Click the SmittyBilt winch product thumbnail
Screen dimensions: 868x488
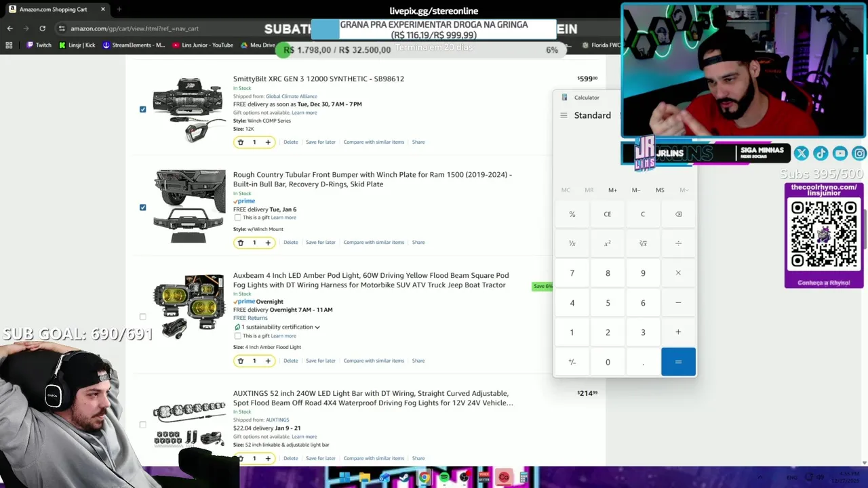click(189, 109)
